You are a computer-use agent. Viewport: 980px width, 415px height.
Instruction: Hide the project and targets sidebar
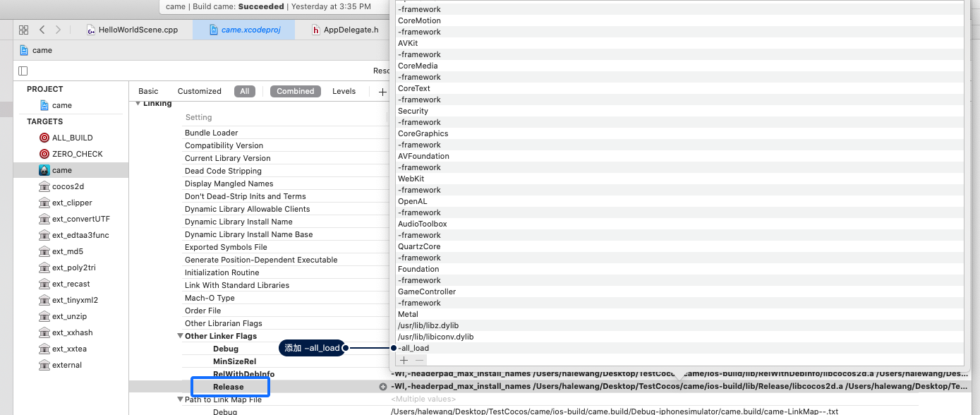coord(23,71)
